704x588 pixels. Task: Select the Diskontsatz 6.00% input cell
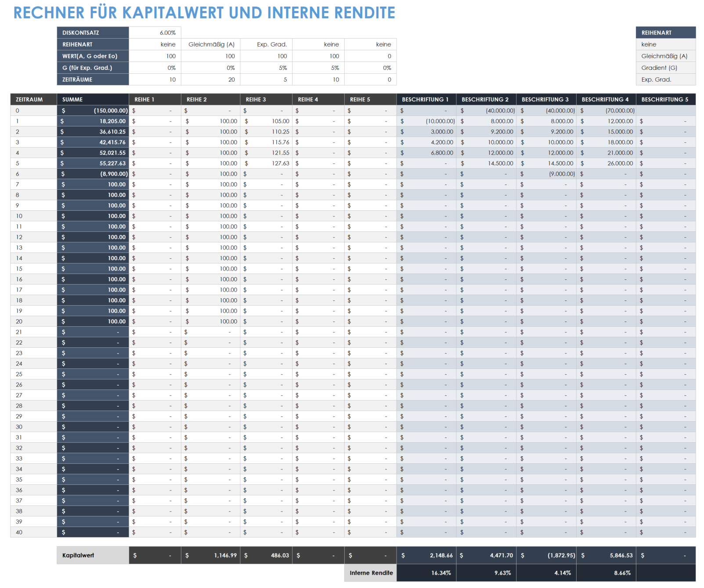click(x=155, y=32)
